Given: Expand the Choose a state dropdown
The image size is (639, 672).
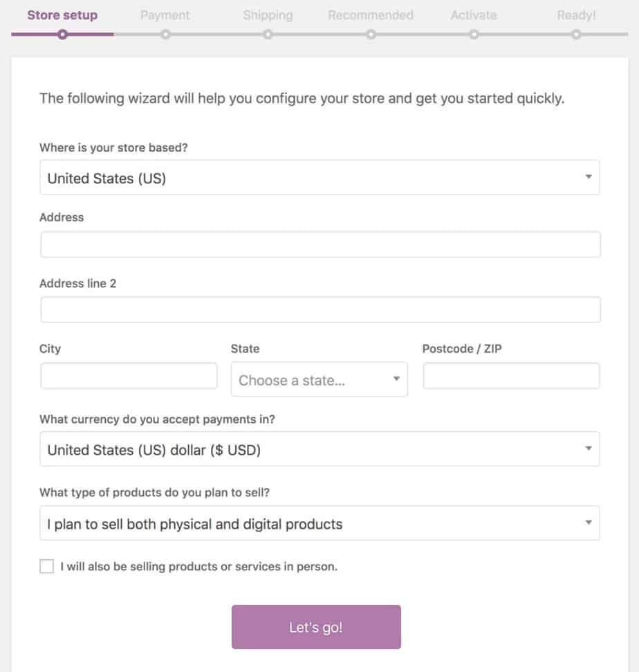Looking at the screenshot, I should 319,380.
